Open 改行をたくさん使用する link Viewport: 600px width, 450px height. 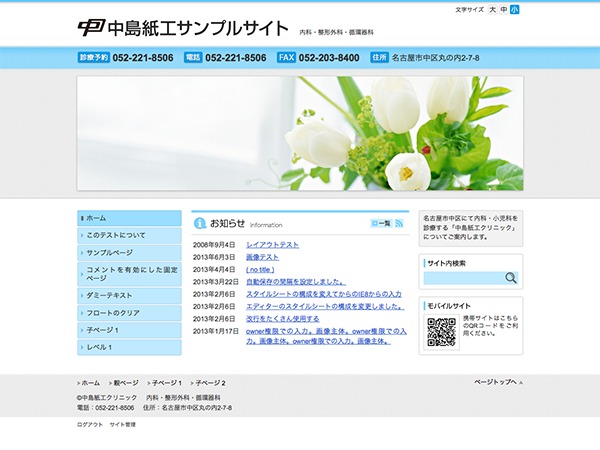click(x=282, y=319)
